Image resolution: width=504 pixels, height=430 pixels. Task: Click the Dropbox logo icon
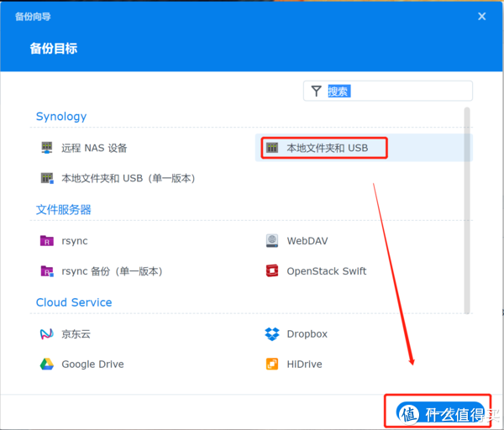[x=272, y=334]
